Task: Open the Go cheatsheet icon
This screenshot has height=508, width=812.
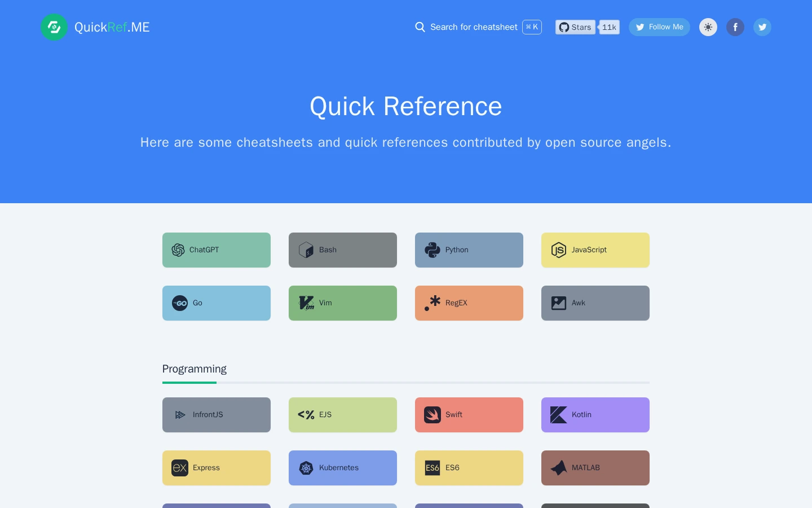Action: (x=180, y=303)
